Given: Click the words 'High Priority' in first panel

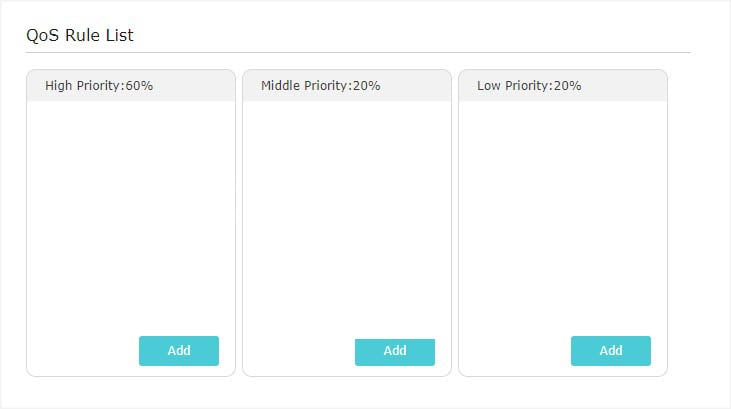Looking at the screenshot, I should coord(82,86).
